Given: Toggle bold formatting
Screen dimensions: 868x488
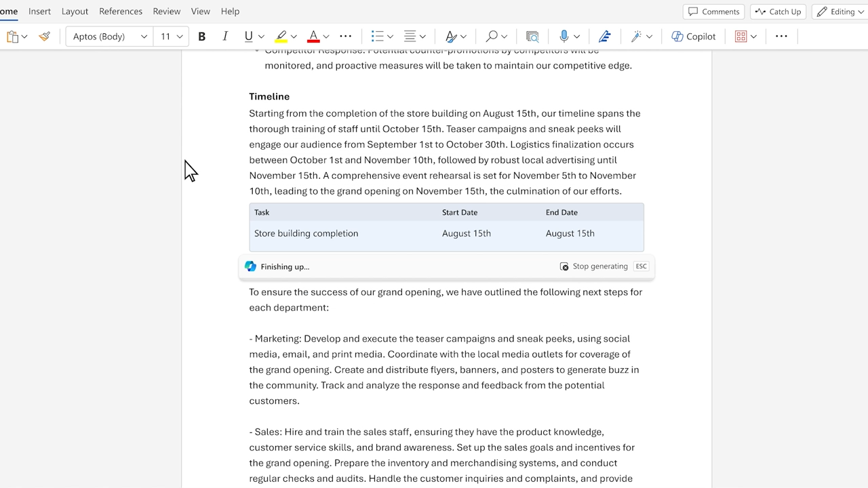Looking at the screenshot, I should click(x=201, y=37).
